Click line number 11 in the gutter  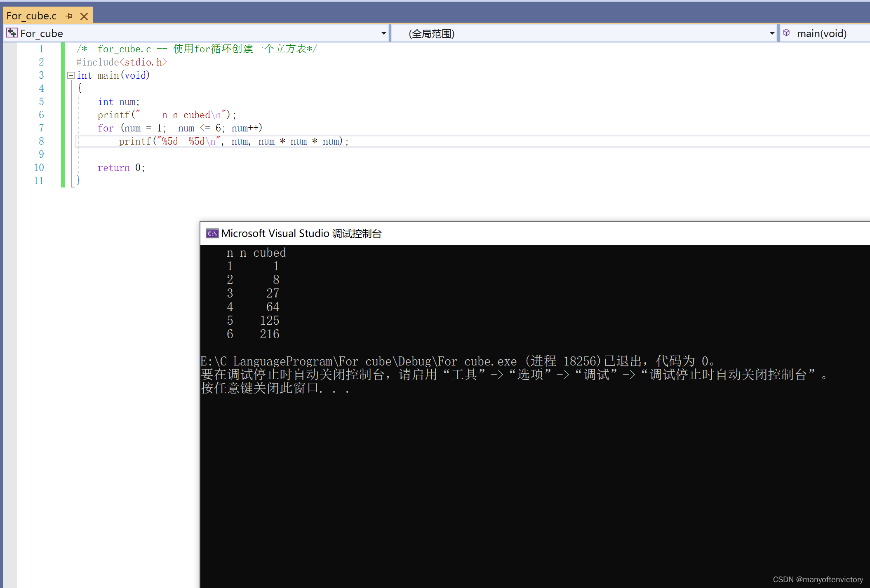point(39,181)
